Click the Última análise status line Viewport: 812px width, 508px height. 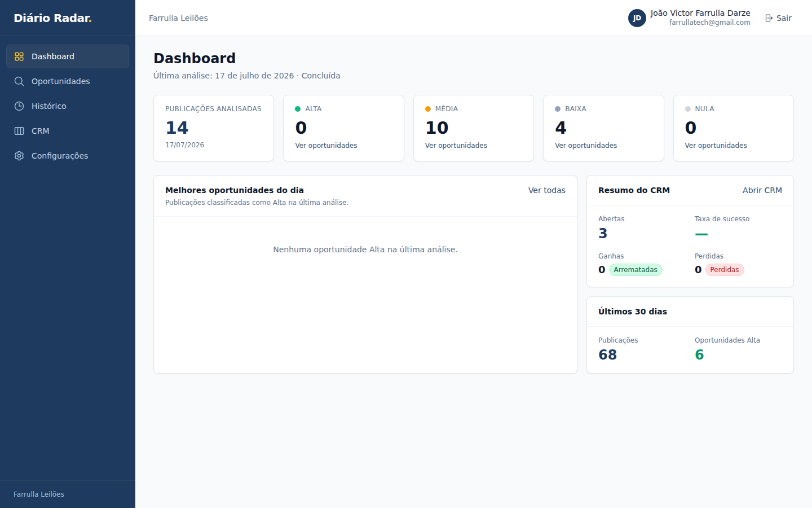point(247,76)
